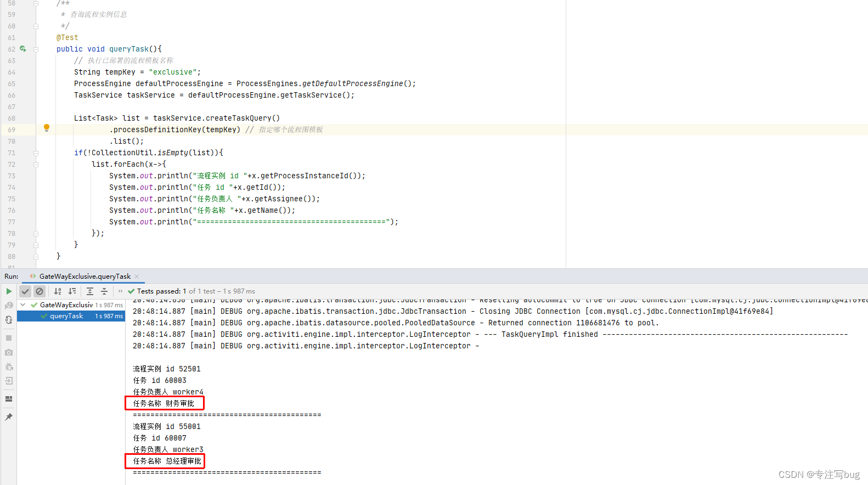Screen dimensions: 868x485
Task: Collapse the if block fold marker at line 71
Action: (36, 153)
